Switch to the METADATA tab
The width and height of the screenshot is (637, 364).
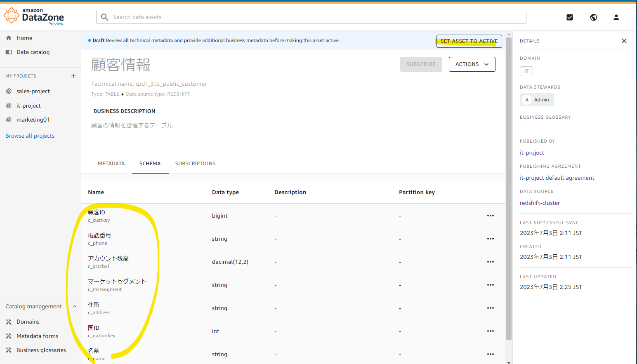pyautogui.click(x=111, y=164)
